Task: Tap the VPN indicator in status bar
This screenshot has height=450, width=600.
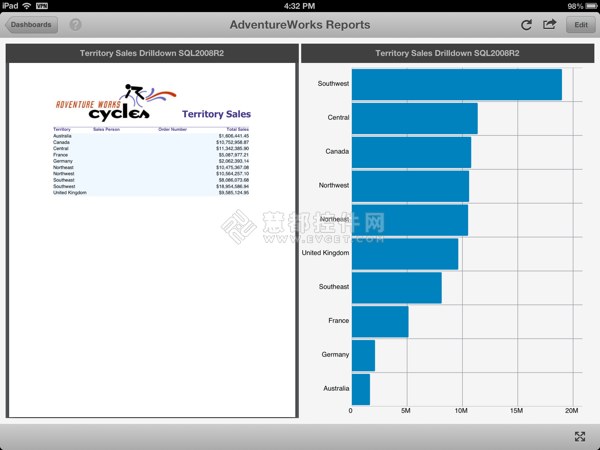Action: (42, 6)
